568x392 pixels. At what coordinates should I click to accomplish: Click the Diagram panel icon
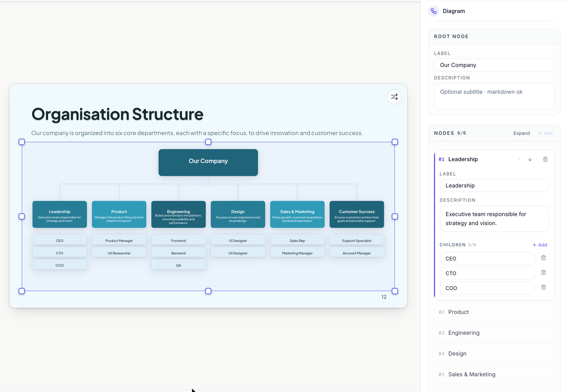[x=433, y=11]
